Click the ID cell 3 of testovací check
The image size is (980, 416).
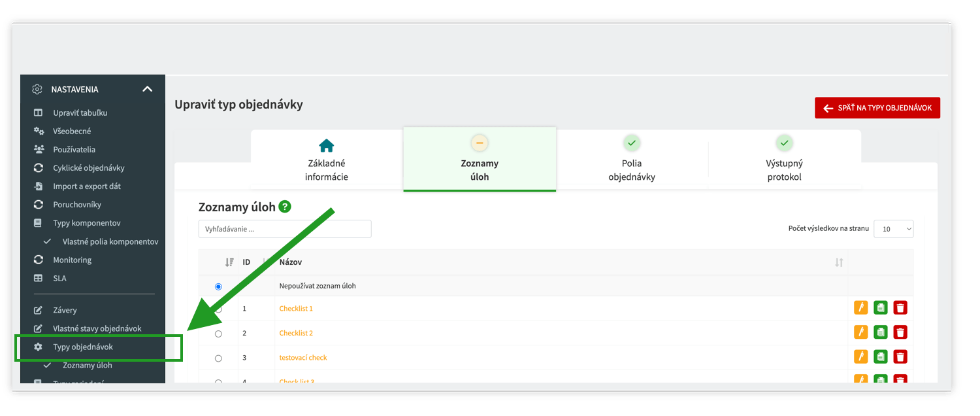[x=244, y=358]
